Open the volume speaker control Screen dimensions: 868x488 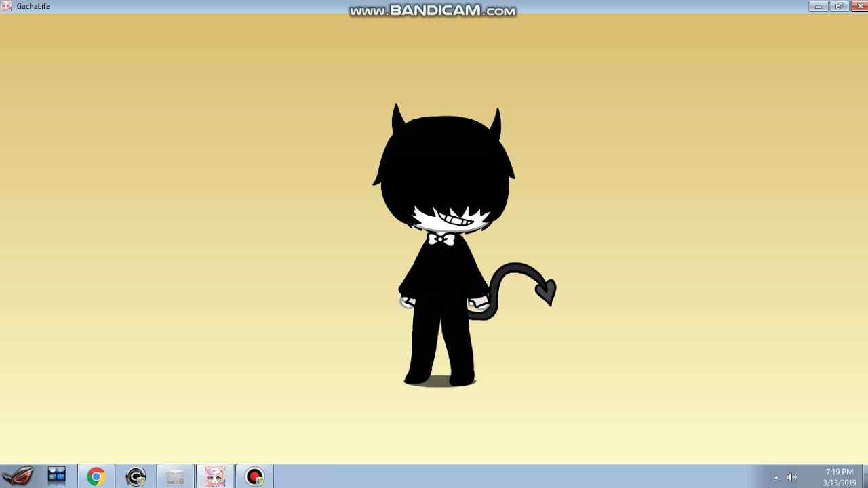tap(791, 477)
